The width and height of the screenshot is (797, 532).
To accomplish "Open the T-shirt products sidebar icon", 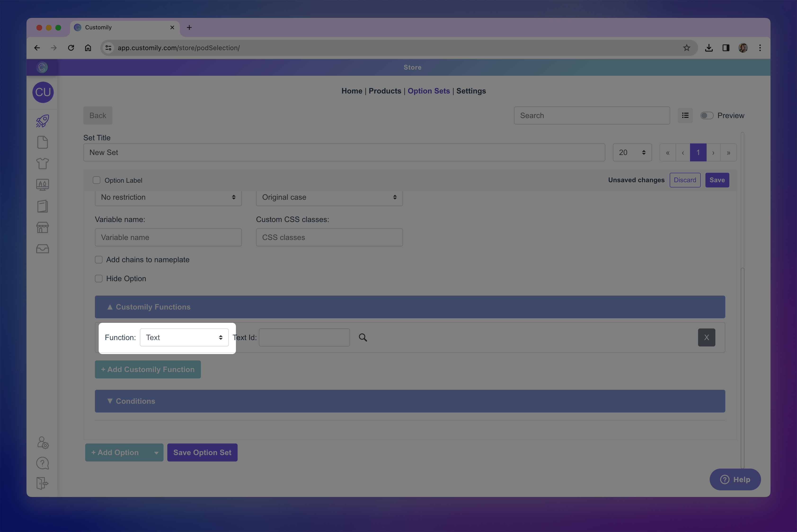I will click(42, 164).
